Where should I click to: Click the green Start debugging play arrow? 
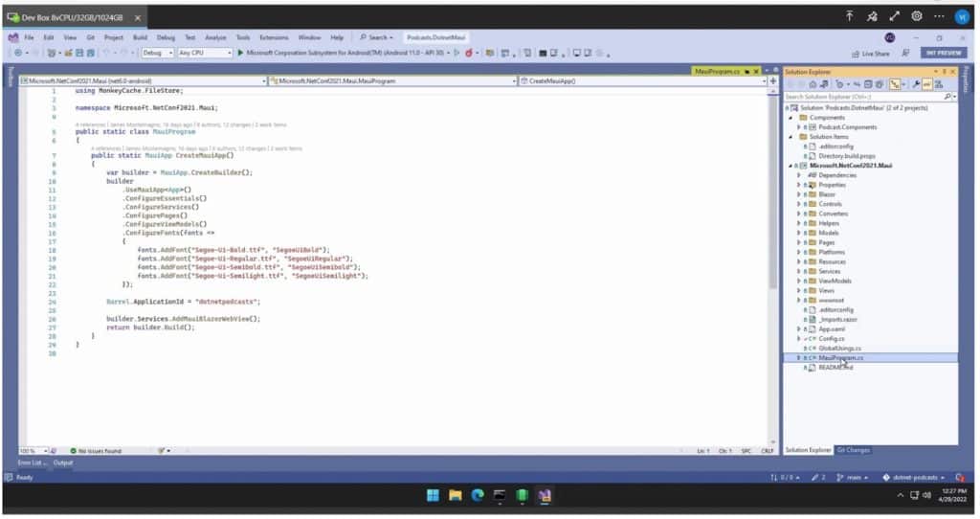point(240,54)
